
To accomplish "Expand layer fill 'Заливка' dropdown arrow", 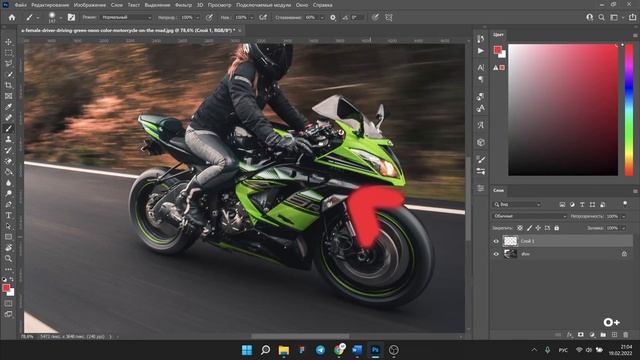I will [623, 228].
